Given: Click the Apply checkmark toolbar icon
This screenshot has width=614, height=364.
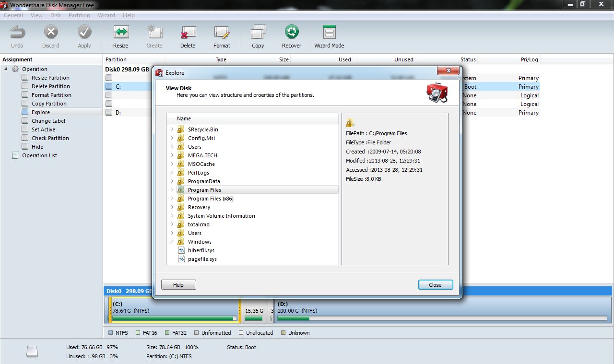Looking at the screenshot, I should pyautogui.click(x=84, y=33).
